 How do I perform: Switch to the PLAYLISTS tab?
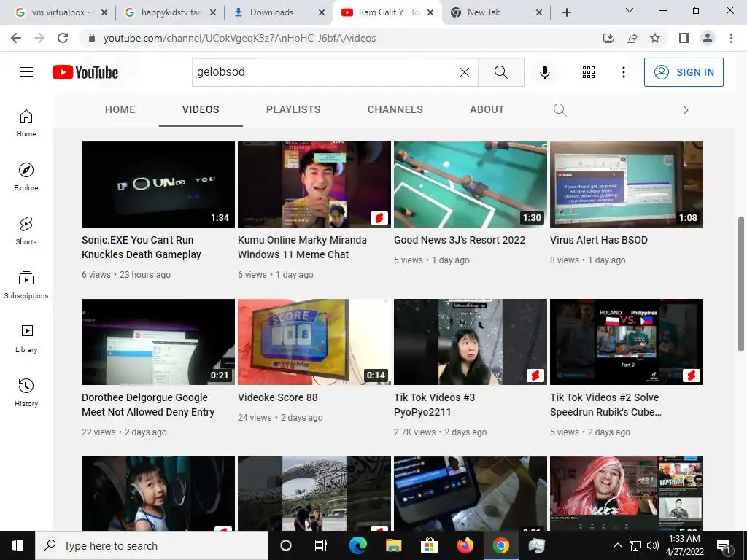click(x=293, y=109)
